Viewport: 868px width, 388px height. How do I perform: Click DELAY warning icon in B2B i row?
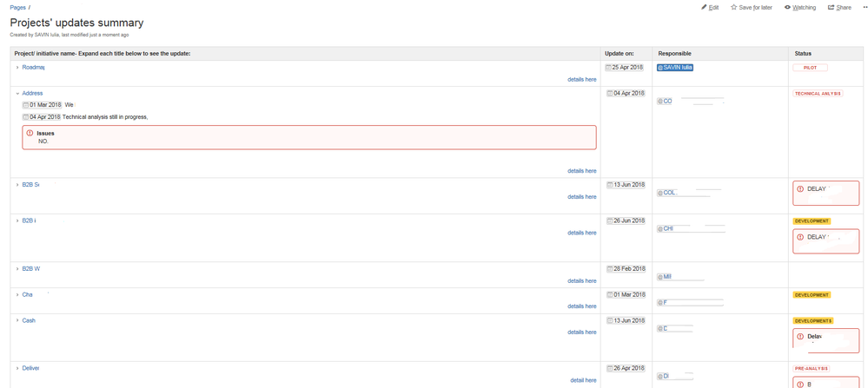[800, 237]
